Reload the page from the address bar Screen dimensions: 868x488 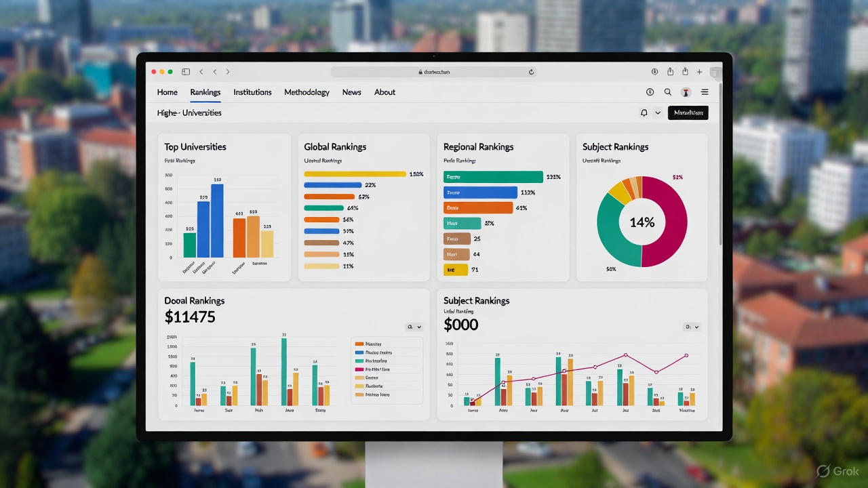(531, 72)
